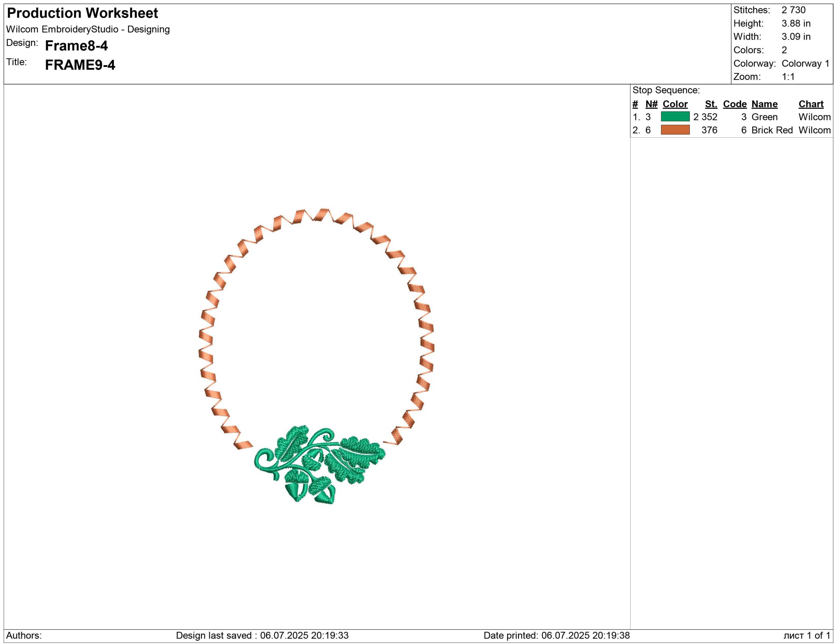This screenshot has width=837, height=644.
Task: Click the Code column header
Action: pyautogui.click(x=735, y=104)
